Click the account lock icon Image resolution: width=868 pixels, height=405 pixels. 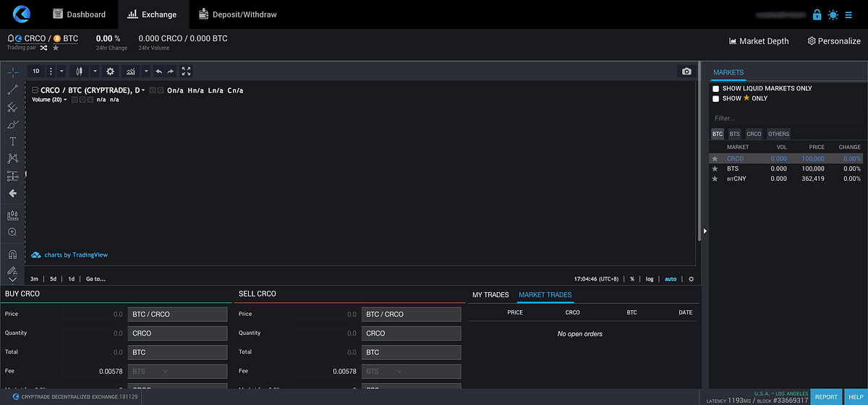click(x=817, y=14)
